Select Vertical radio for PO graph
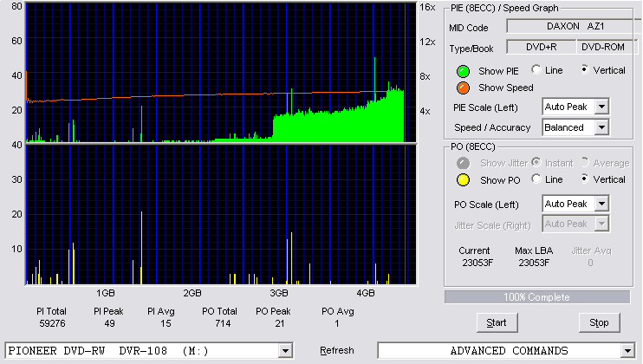Viewport: 643px width, 364px height. click(x=585, y=179)
